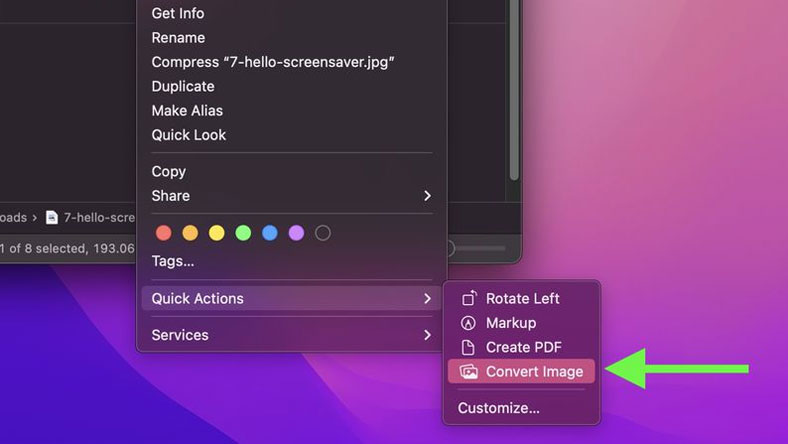788x444 pixels.
Task: Apply the yellow tag color
Action: (x=217, y=233)
